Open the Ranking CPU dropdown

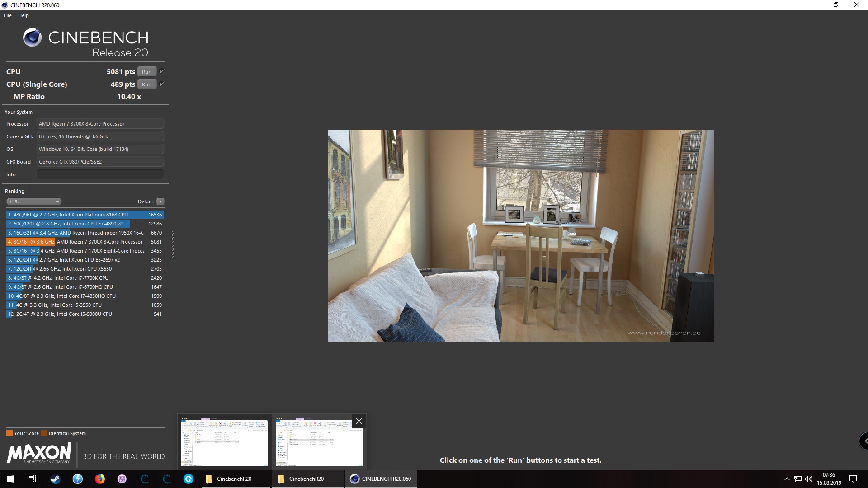(34, 202)
